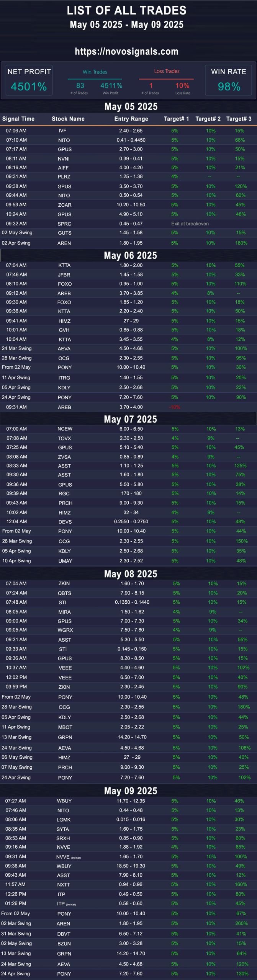257x980 pixels.
Task: Click the Stock Name column header
Action: coord(68,119)
